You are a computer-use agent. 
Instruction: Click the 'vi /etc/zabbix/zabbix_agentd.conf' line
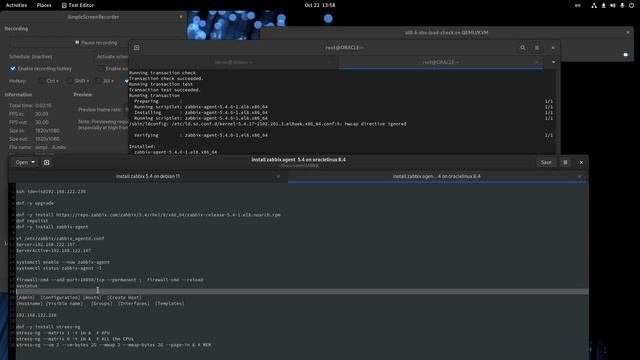tap(60, 238)
